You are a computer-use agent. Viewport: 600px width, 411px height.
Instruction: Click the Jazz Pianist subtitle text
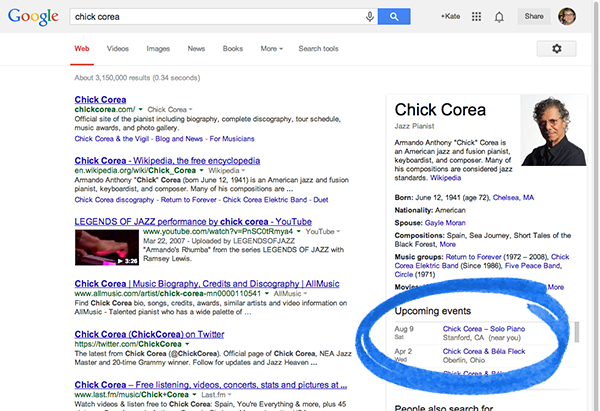[x=414, y=126]
